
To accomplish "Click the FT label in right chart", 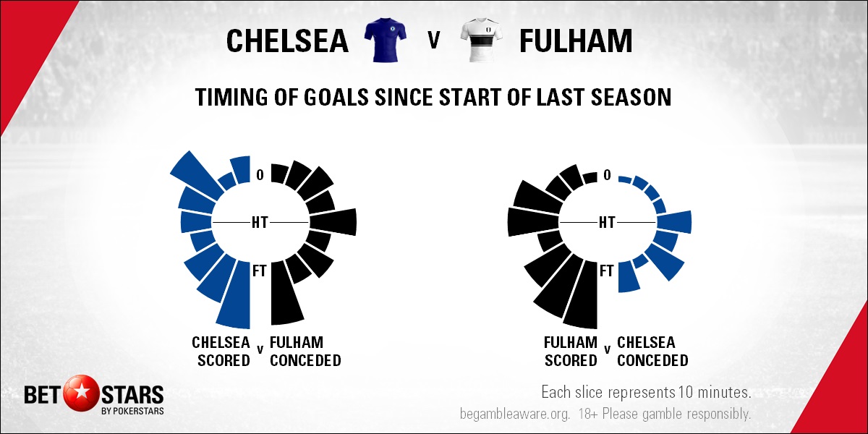I will [x=607, y=271].
